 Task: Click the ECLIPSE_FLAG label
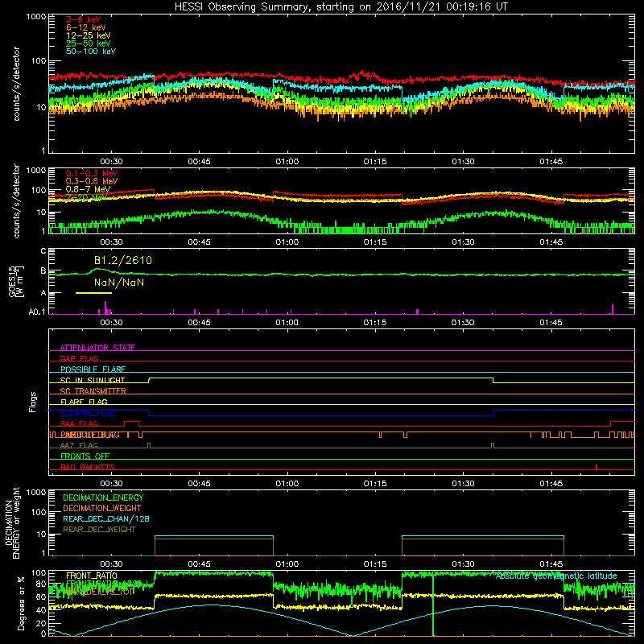tap(88, 413)
